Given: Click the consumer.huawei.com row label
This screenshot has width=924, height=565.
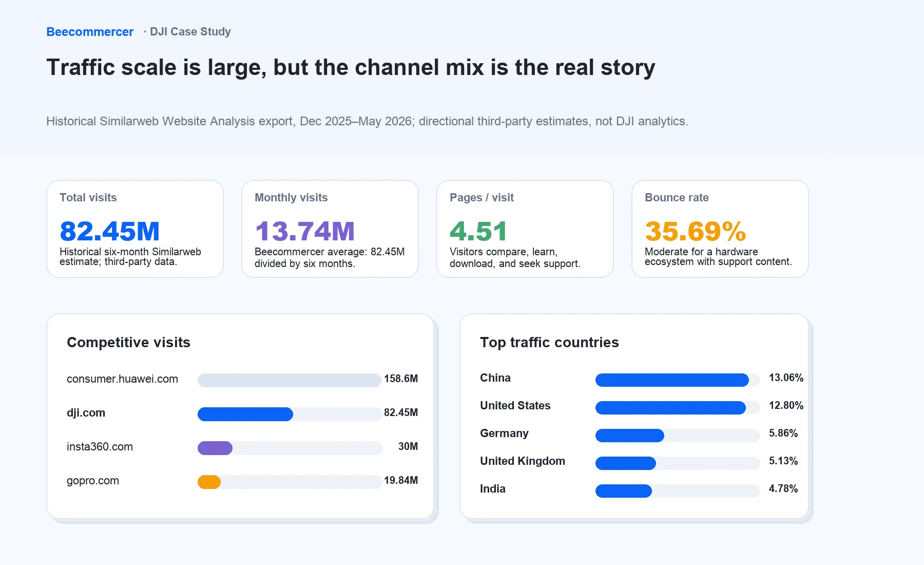Looking at the screenshot, I should pyautogui.click(x=122, y=379).
